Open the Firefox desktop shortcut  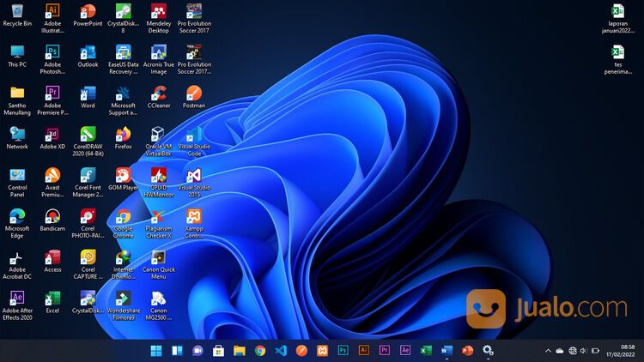point(123,138)
